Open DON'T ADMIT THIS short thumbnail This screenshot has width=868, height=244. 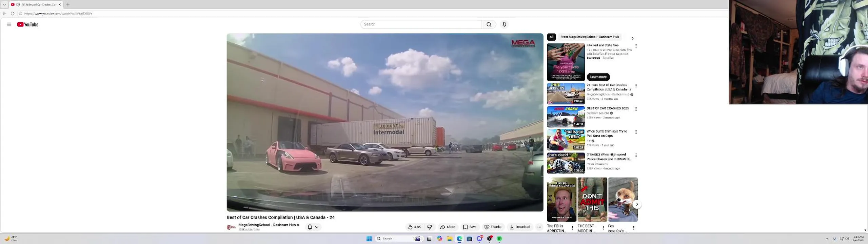point(592,200)
